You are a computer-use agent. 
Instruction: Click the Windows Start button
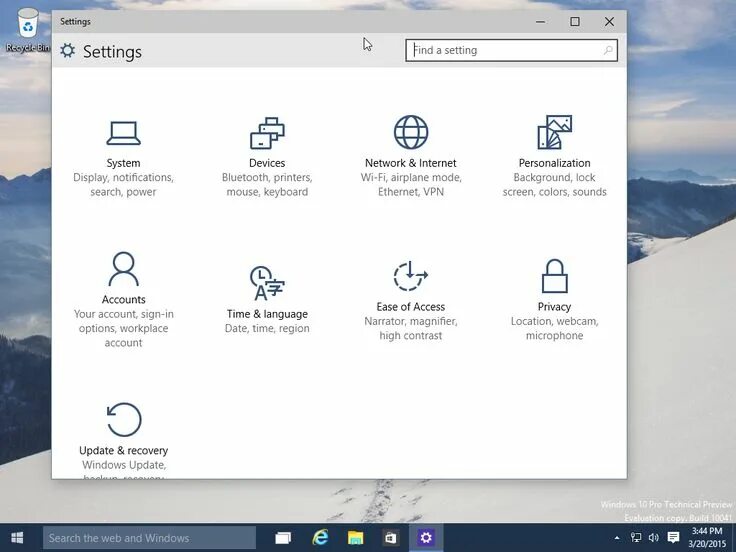pyautogui.click(x=17, y=537)
